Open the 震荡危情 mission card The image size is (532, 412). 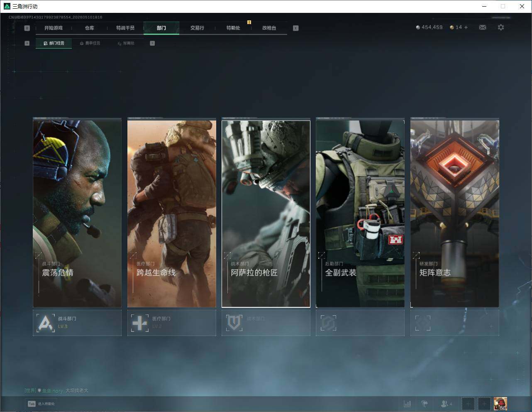click(77, 213)
